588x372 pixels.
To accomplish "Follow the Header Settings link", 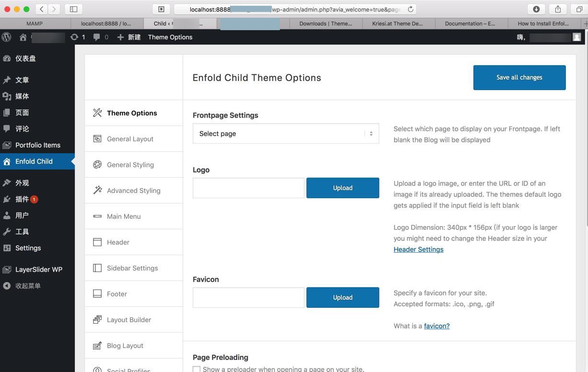I will pos(418,249).
